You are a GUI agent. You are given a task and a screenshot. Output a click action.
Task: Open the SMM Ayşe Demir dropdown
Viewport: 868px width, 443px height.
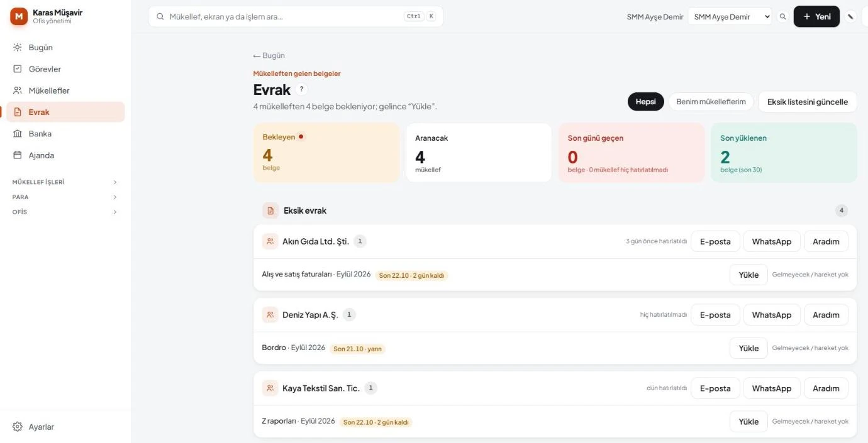[730, 17]
